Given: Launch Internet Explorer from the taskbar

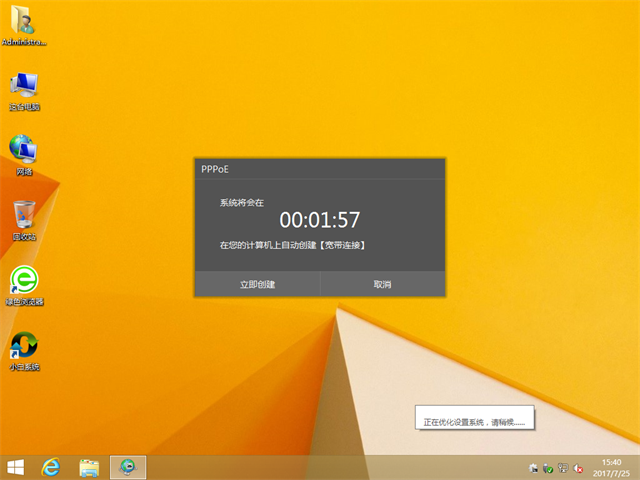Looking at the screenshot, I should point(51,467).
